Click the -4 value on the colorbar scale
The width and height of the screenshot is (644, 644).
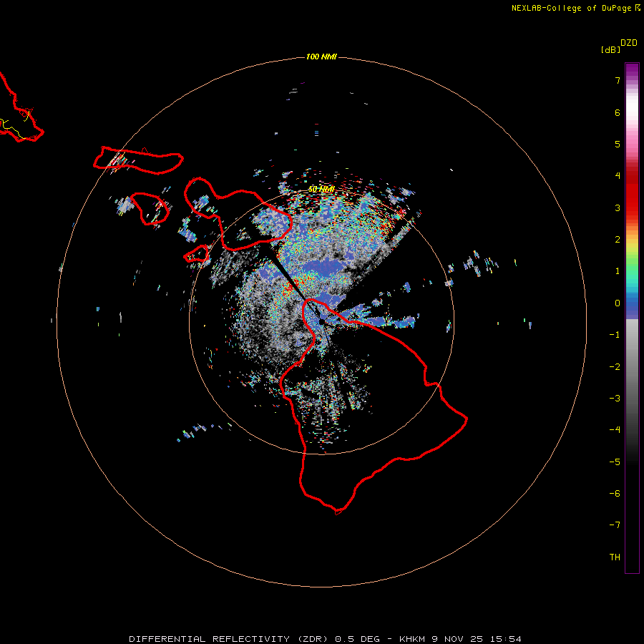click(615, 430)
